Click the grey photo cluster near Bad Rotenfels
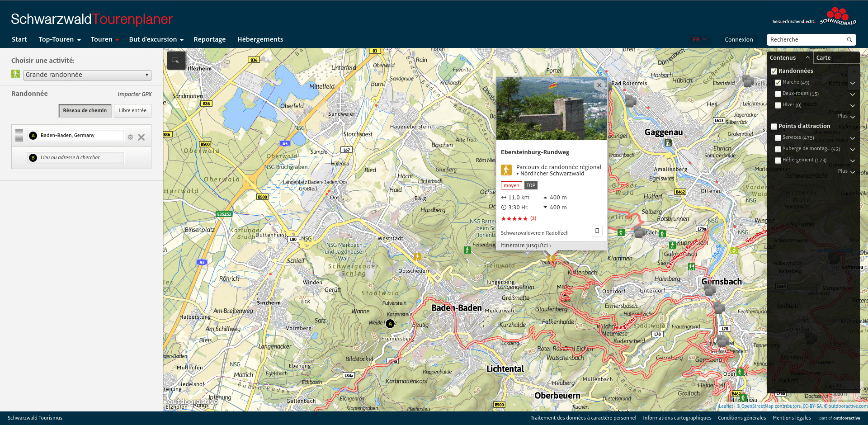This screenshot has height=425, width=868. [631, 100]
